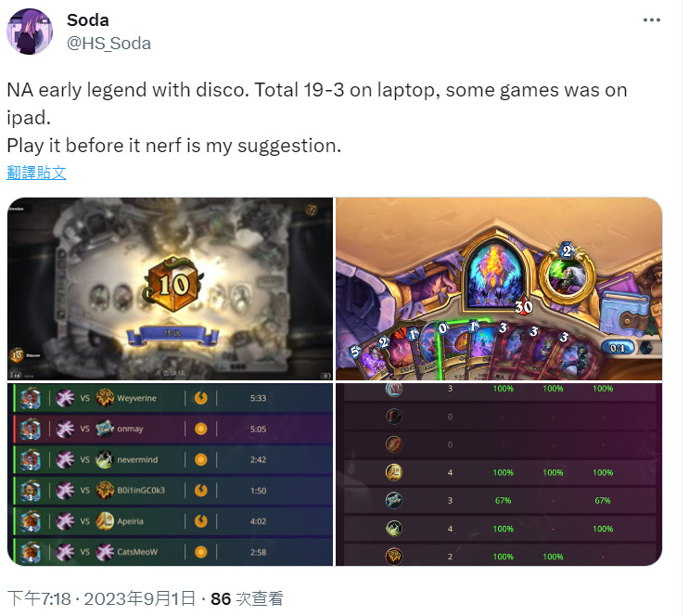This screenshot has height=616, width=689.
Task: Click the purple crystal hero portrait
Action: (496, 275)
